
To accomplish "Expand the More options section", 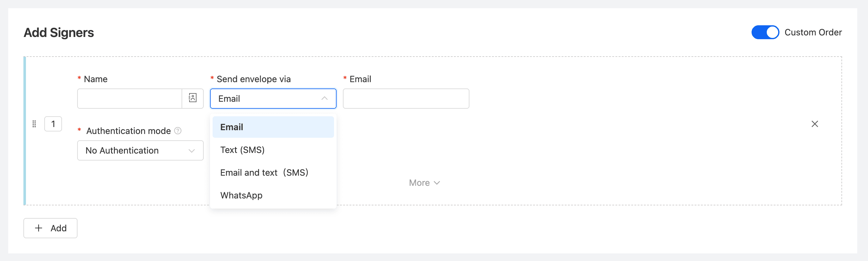I will pyautogui.click(x=420, y=183).
